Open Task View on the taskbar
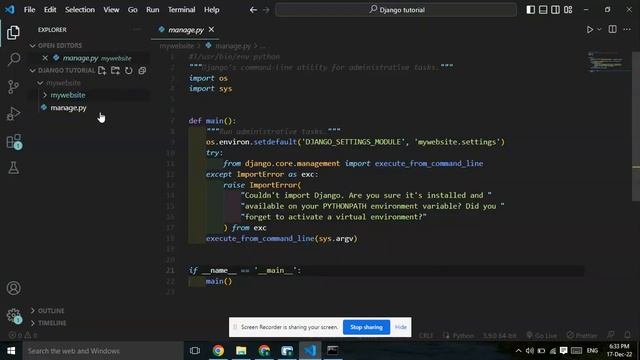640x360 pixels. point(195,351)
